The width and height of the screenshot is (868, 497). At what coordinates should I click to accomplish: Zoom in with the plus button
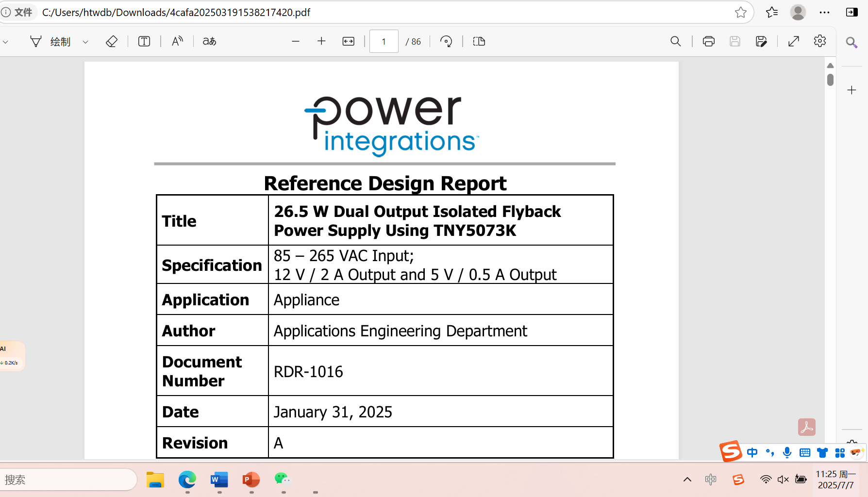tap(321, 41)
